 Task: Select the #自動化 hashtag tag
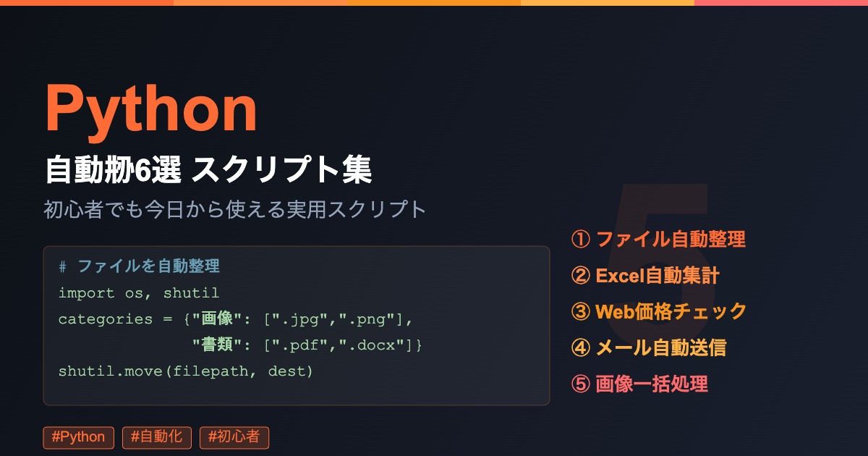pos(157,437)
